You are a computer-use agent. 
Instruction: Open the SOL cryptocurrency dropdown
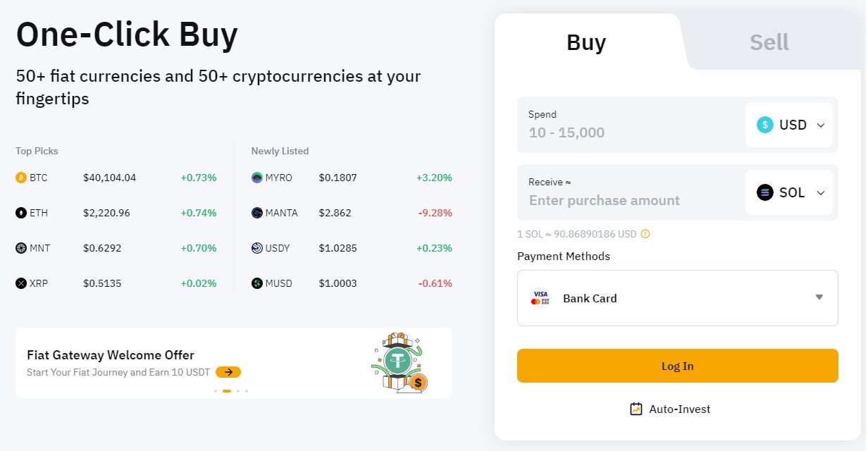coord(789,192)
